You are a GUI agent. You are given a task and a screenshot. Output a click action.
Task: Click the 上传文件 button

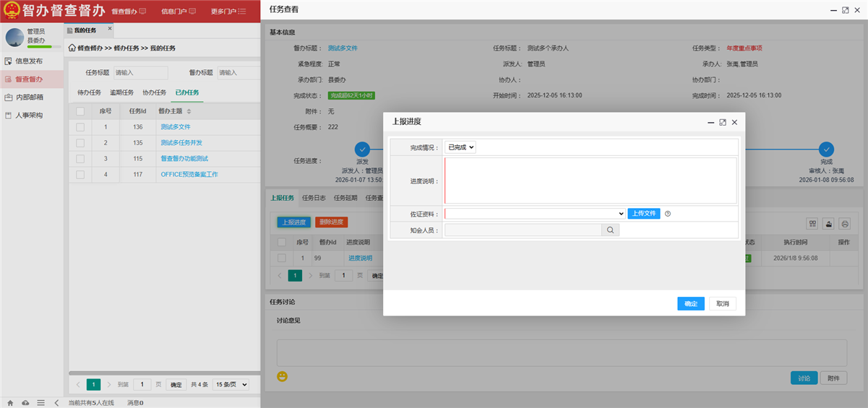tap(643, 214)
